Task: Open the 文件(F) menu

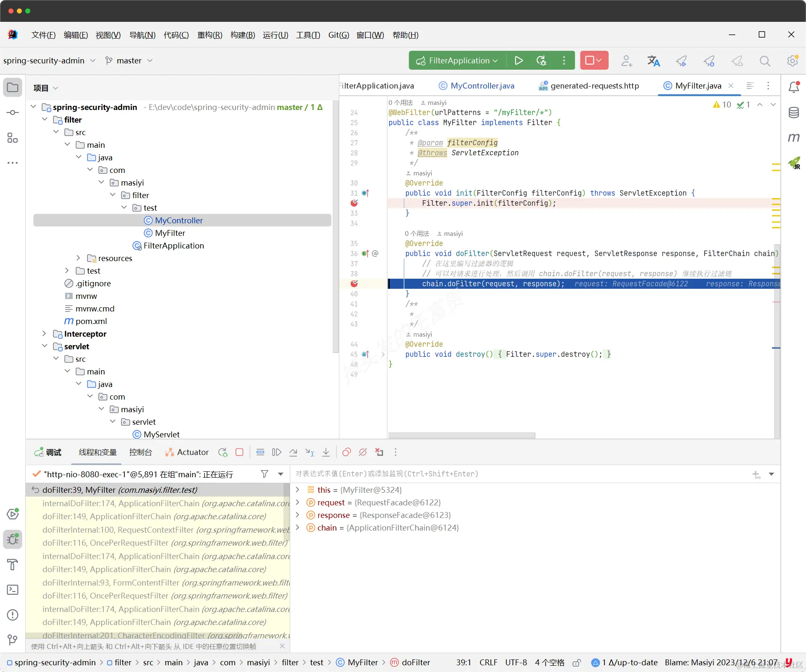Action: (x=43, y=35)
